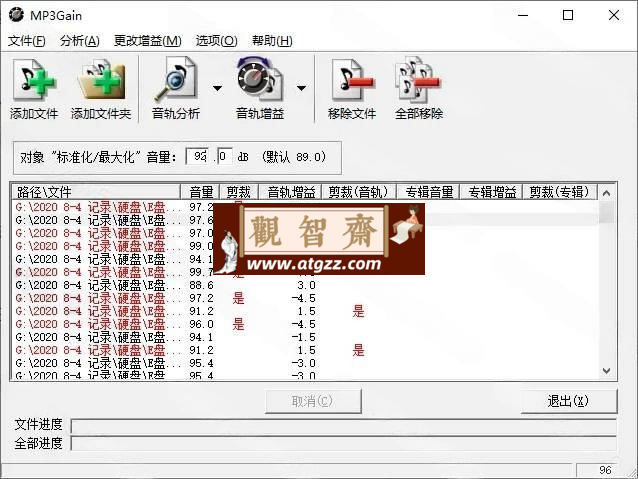Select the file row with volume 97.6
Screen dimensions: 638x479
(x=305, y=220)
